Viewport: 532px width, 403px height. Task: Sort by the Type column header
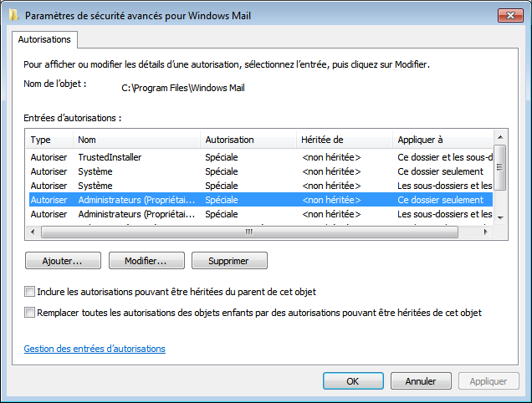tap(49, 140)
